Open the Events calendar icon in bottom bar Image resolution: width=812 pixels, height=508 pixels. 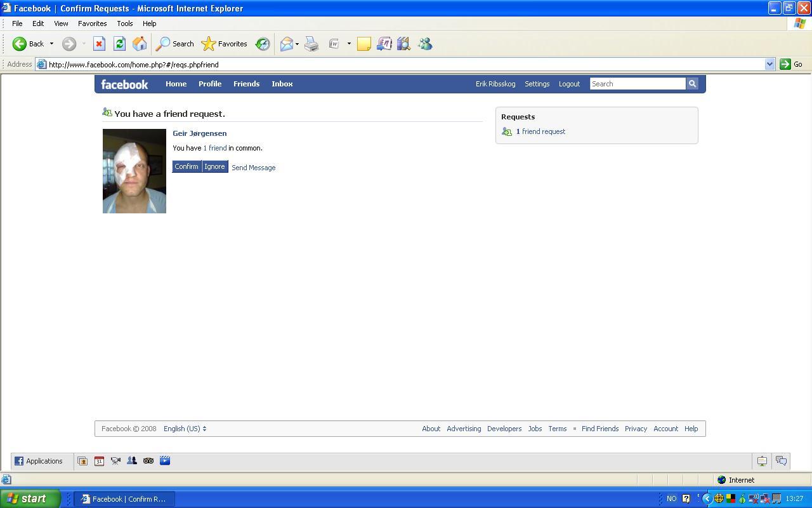point(99,461)
